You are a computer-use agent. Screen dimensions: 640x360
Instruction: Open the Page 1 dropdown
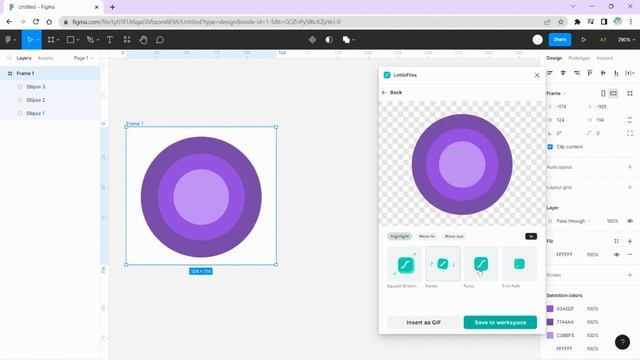(x=83, y=58)
